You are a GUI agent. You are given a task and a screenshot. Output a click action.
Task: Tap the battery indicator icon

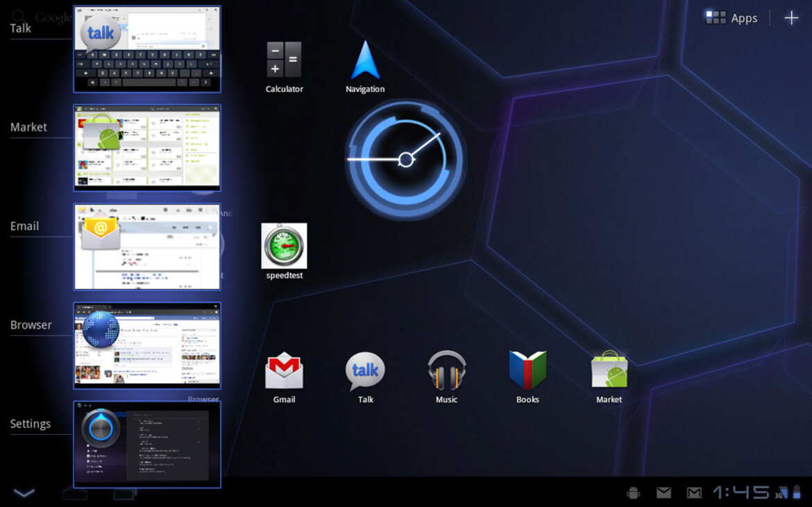pyautogui.click(x=797, y=492)
